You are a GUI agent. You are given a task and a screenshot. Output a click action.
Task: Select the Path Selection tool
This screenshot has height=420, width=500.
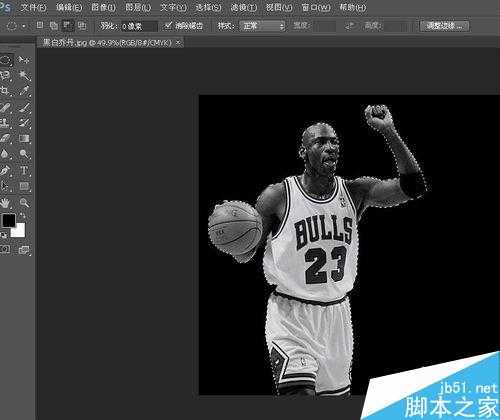[x=5, y=186]
